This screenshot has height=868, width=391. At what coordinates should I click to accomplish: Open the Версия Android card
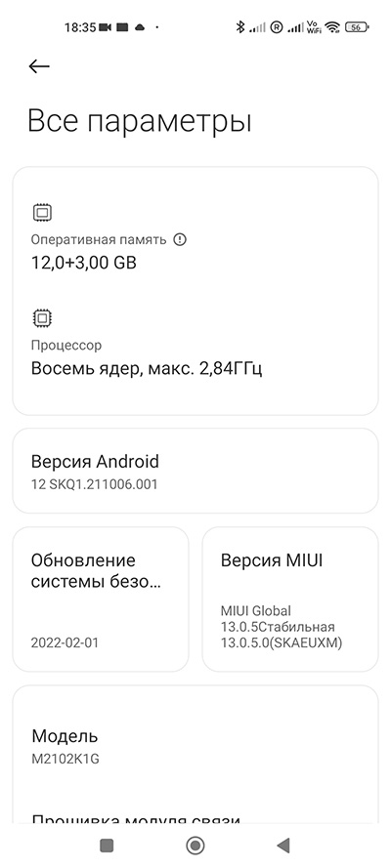tap(195, 471)
